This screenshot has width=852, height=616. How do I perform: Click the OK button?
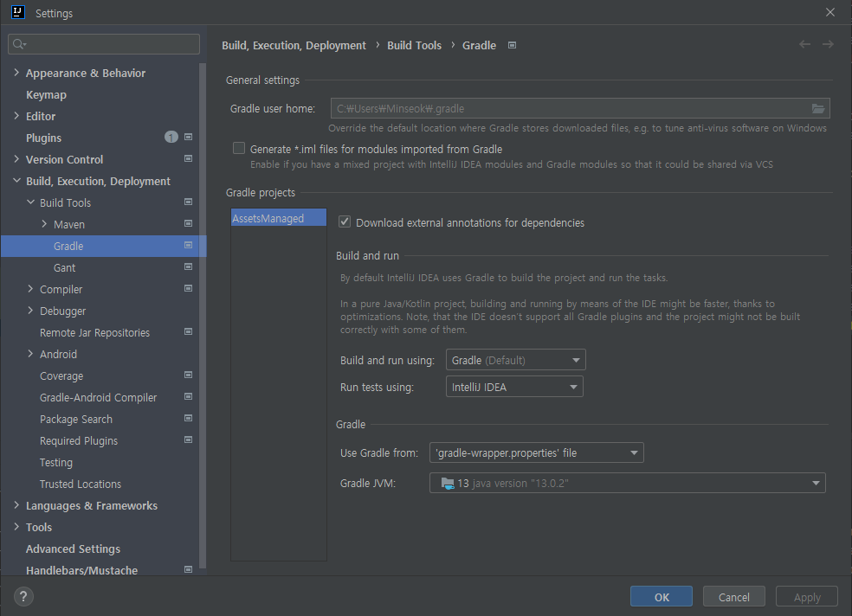click(662, 596)
